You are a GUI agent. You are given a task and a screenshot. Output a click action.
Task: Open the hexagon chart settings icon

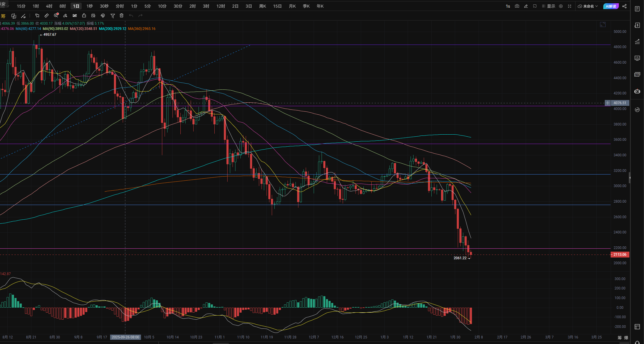[561, 6]
